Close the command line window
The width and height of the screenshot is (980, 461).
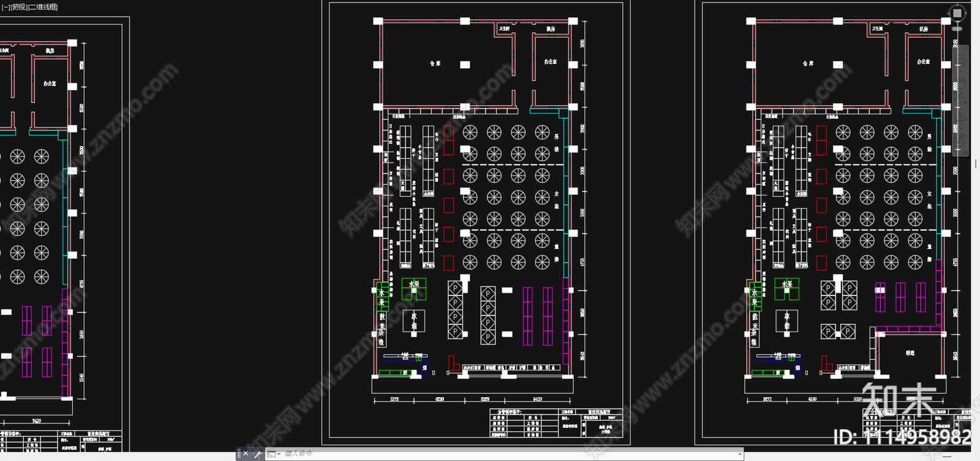point(246,454)
